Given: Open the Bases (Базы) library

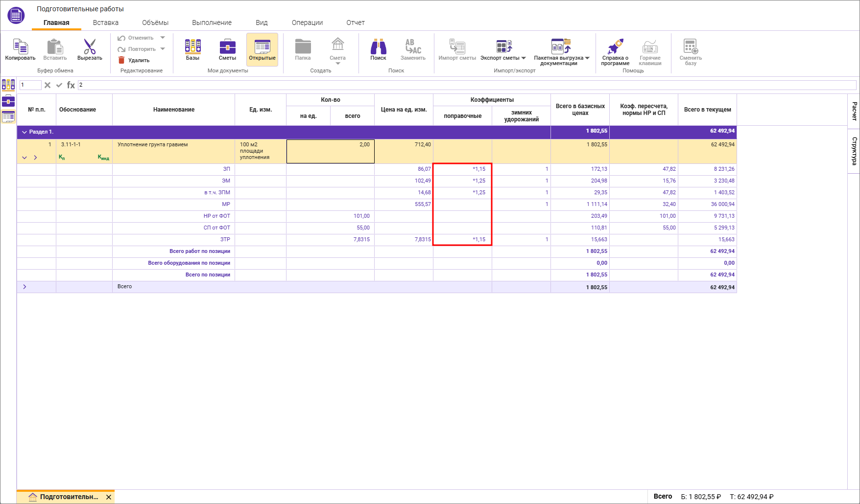Looking at the screenshot, I should (192, 47).
